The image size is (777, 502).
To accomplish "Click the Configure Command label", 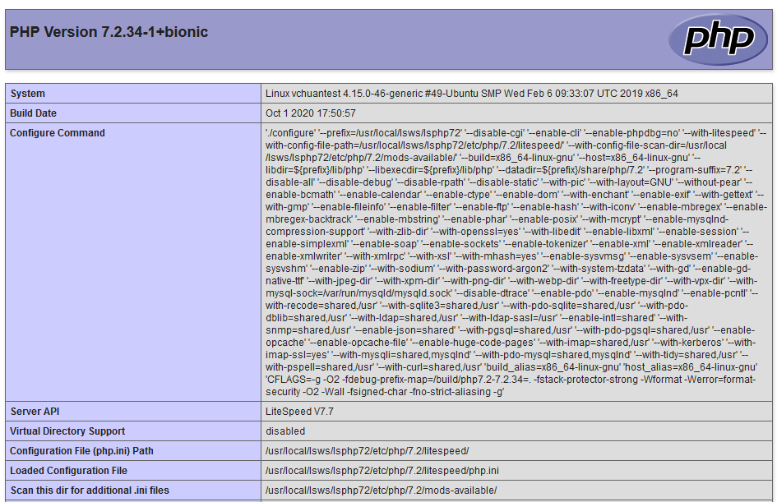I will click(x=57, y=133).
